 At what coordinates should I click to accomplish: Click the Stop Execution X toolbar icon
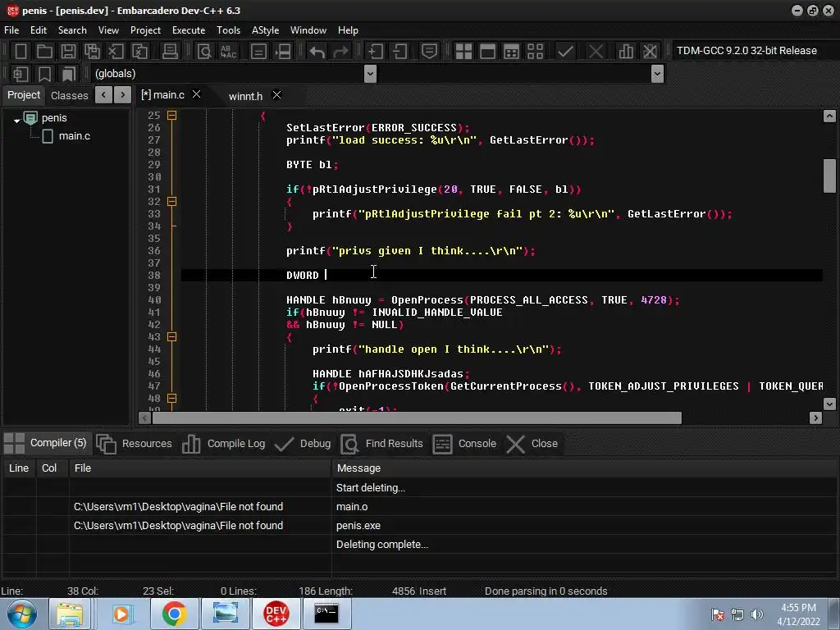click(x=596, y=52)
